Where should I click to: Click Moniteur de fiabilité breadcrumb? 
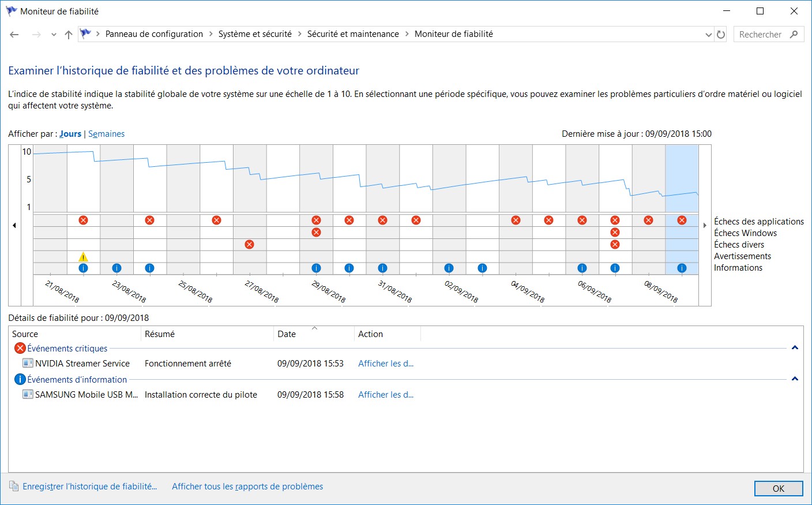[454, 34]
